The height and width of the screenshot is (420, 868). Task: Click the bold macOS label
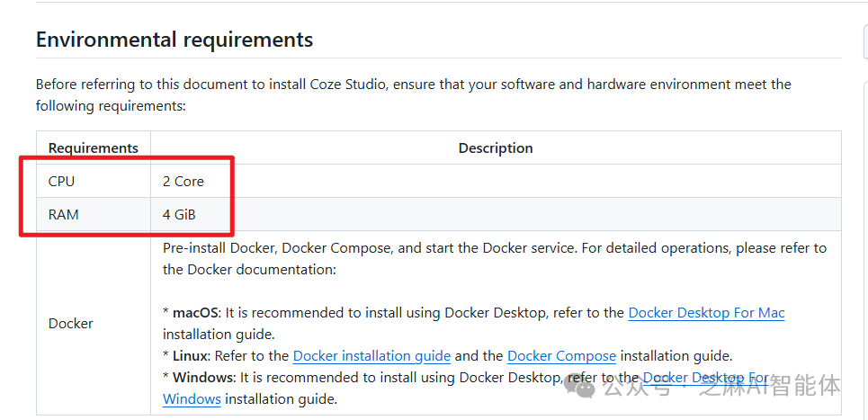pyautogui.click(x=196, y=313)
